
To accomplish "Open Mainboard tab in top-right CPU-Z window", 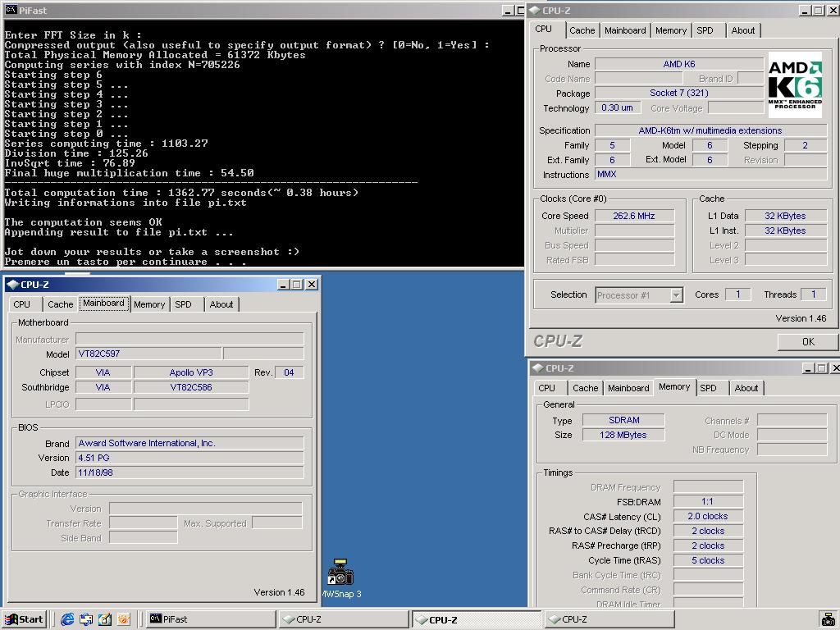I will [625, 30].
